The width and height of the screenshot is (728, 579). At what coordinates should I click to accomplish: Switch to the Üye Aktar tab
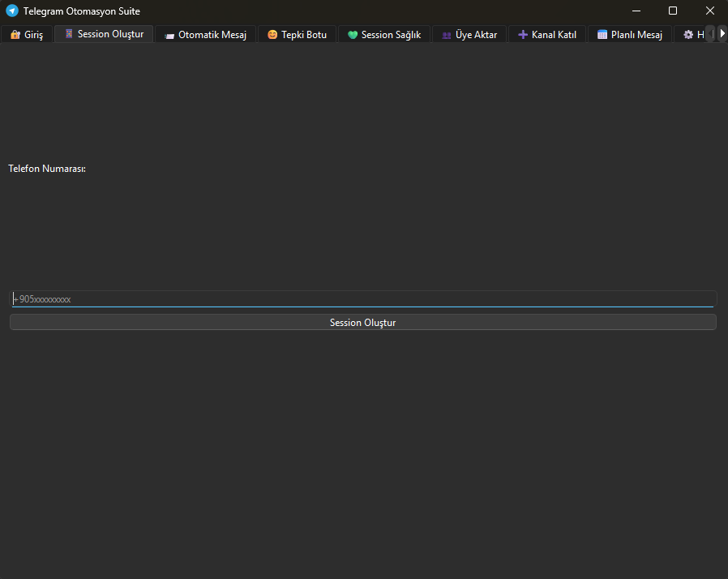click(470, 34)
